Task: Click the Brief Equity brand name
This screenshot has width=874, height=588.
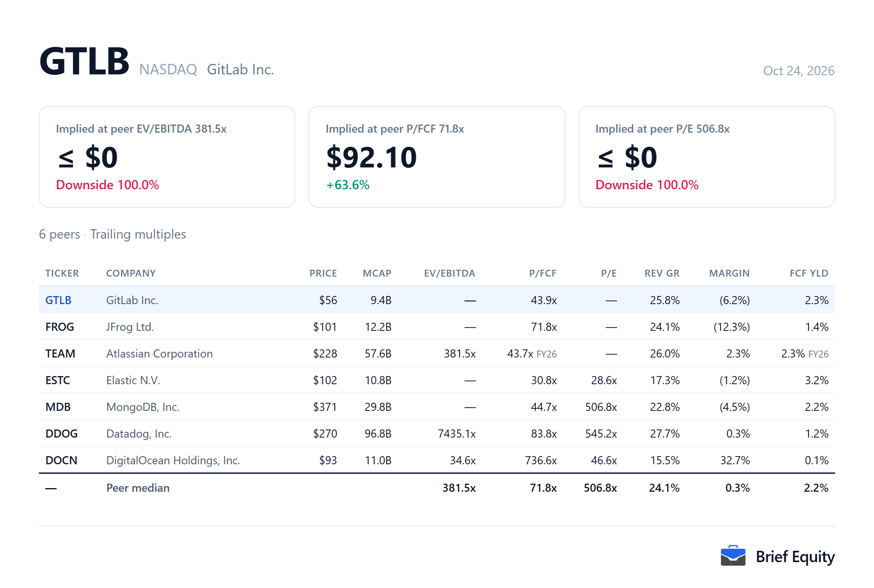Action: (x=795, y=557)
